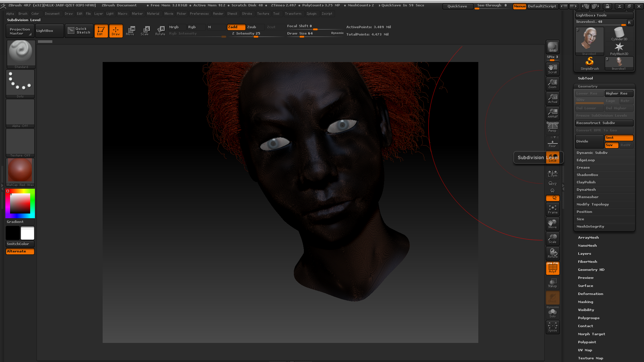Click the Divide button

589,141
